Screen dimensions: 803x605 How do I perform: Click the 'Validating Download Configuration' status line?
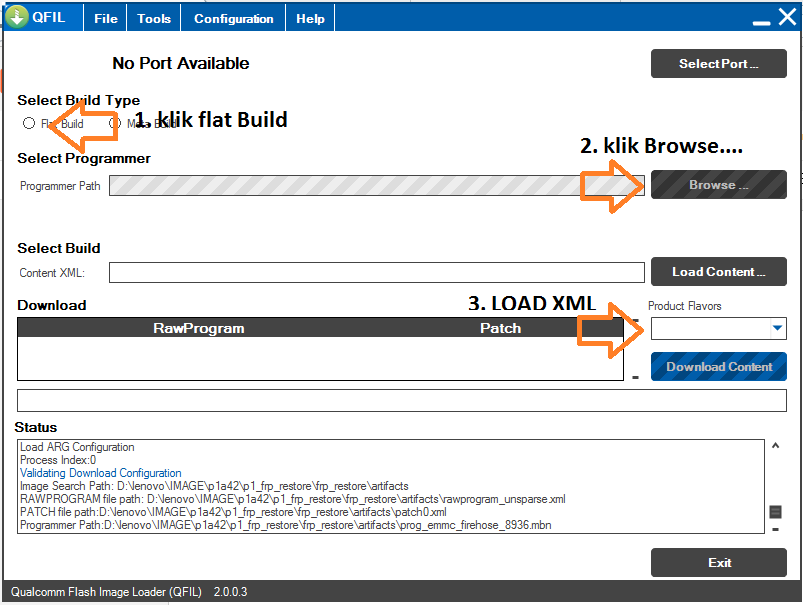point(100,473)
